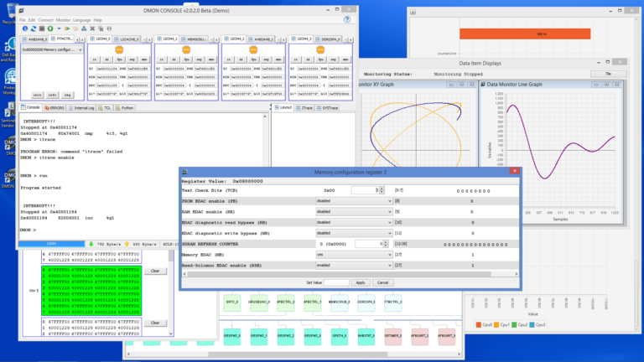
Task: Select the MEMSCRU tab next to LEON4_1
Action: [195, 39]
